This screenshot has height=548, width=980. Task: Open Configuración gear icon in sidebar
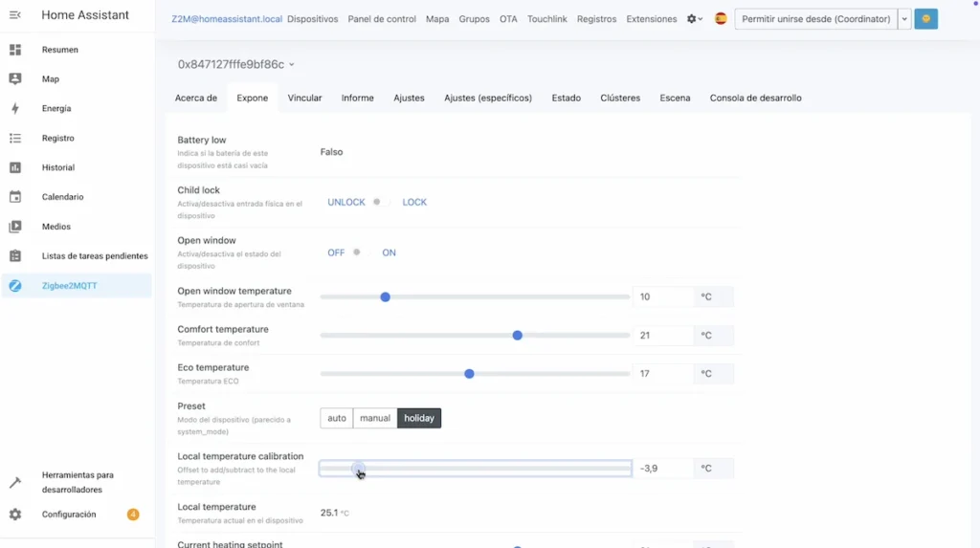[15, 515]
